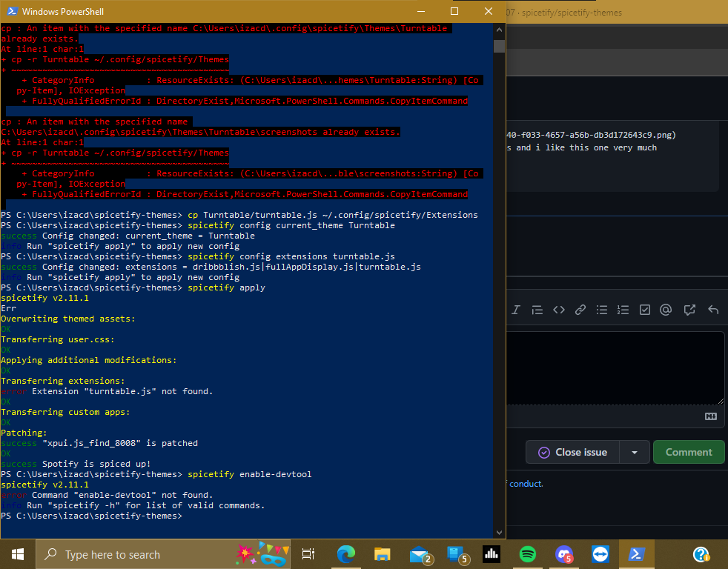This screenshot has width=728, height=569.
Task: Insert a code snippet using the code icon
Action: [559, 310]
